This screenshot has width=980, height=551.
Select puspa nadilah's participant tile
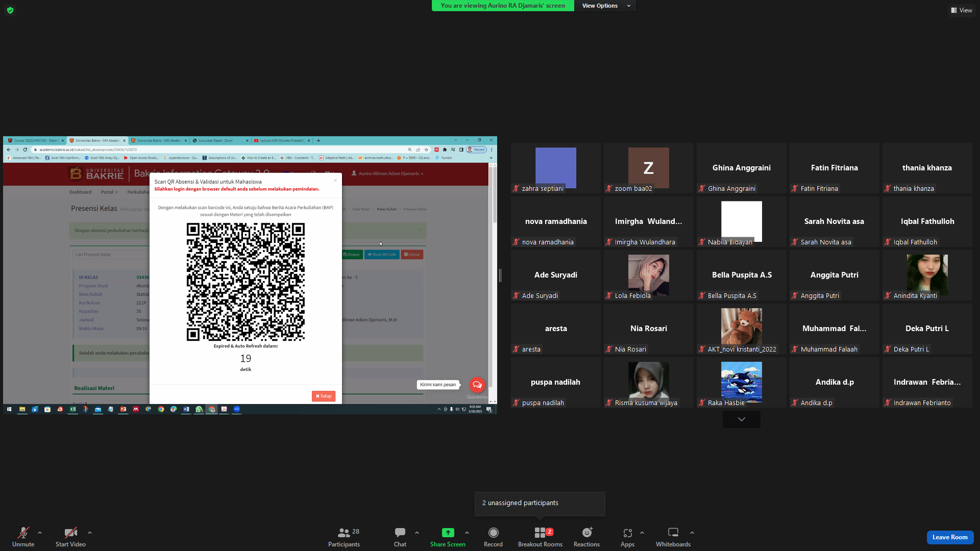point(556,383)
